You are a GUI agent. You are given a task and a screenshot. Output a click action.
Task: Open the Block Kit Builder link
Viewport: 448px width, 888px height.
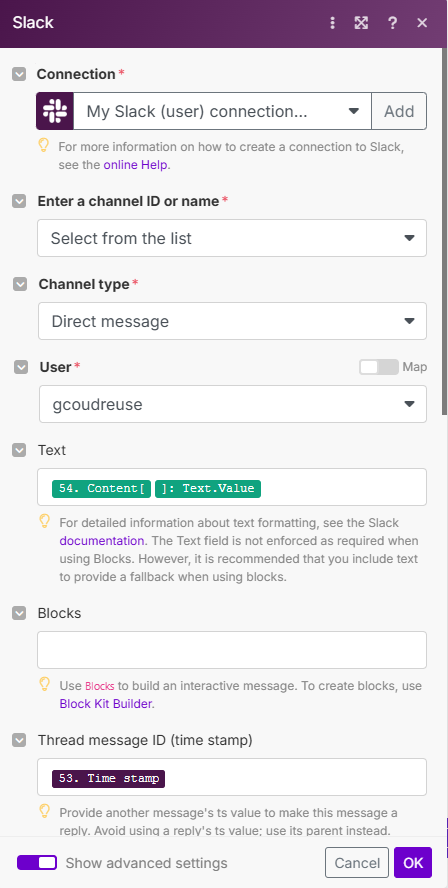pos(105,704)
